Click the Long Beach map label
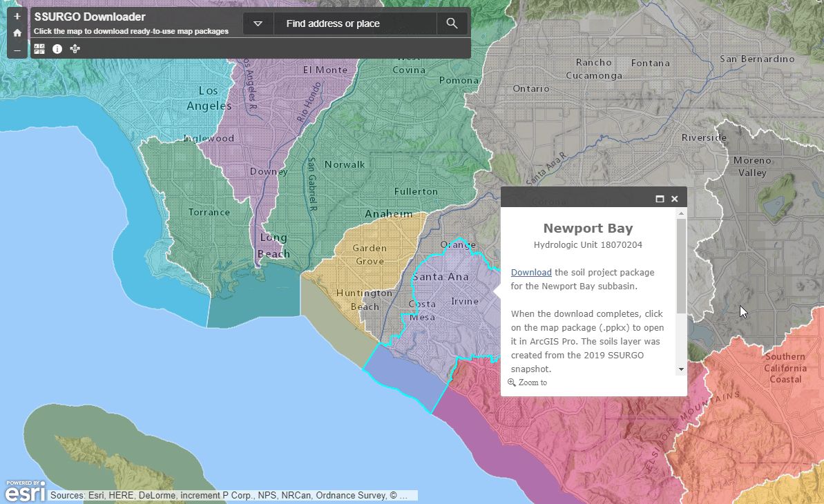The width and height of the screenshot is (824, 504). (274, 246)
